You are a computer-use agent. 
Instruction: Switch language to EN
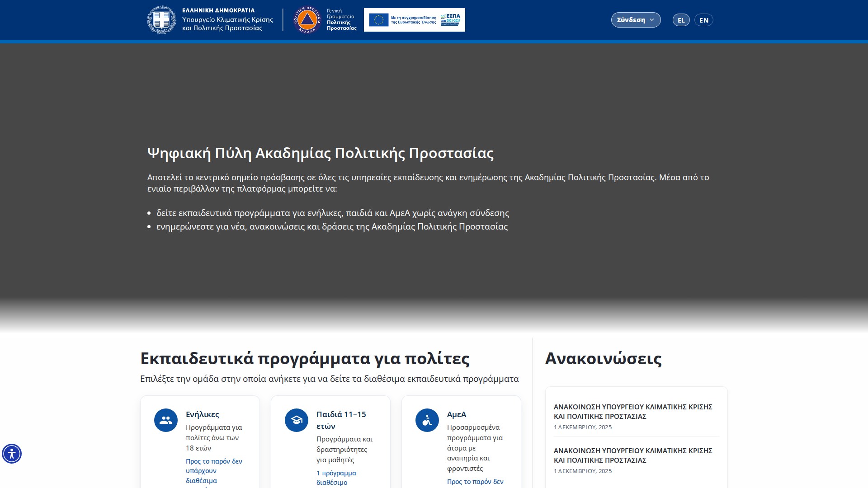pyautogui.click(x=703, y=20)
